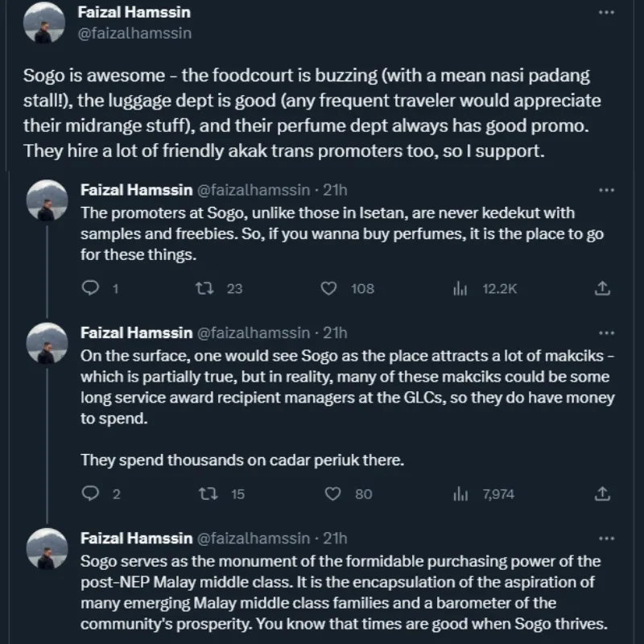View analytics showing 7,974 views
Image resolution: width=644 pixels, height=644 pixels.
pos(461,493)
